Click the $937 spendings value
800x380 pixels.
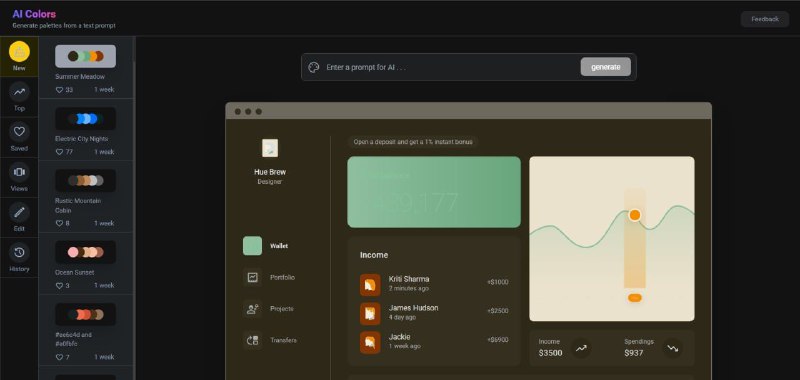pos(634,353)
